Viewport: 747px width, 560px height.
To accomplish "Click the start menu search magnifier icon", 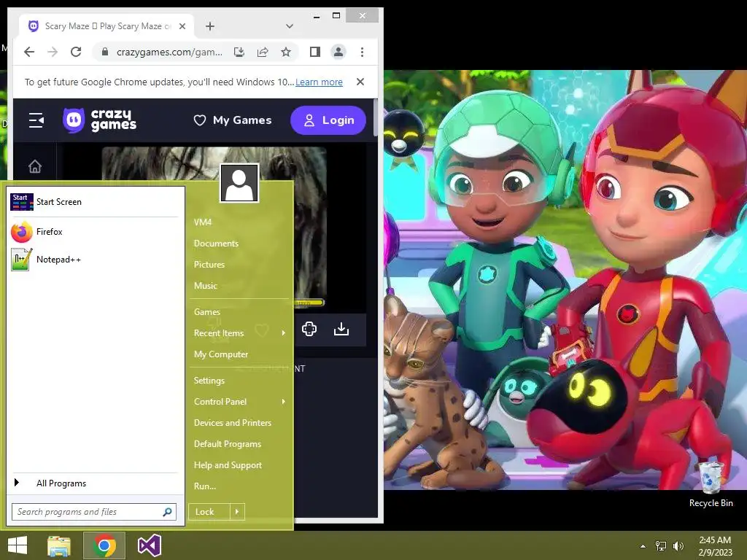I will (167, 512).
